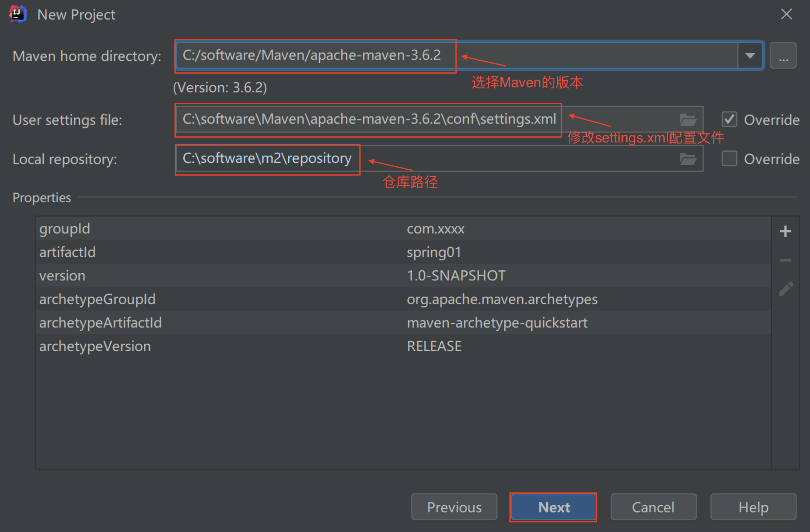Click the minus icon to remove property
The width and height of the screenshot is (810, 532).
(x=785, y=260)
